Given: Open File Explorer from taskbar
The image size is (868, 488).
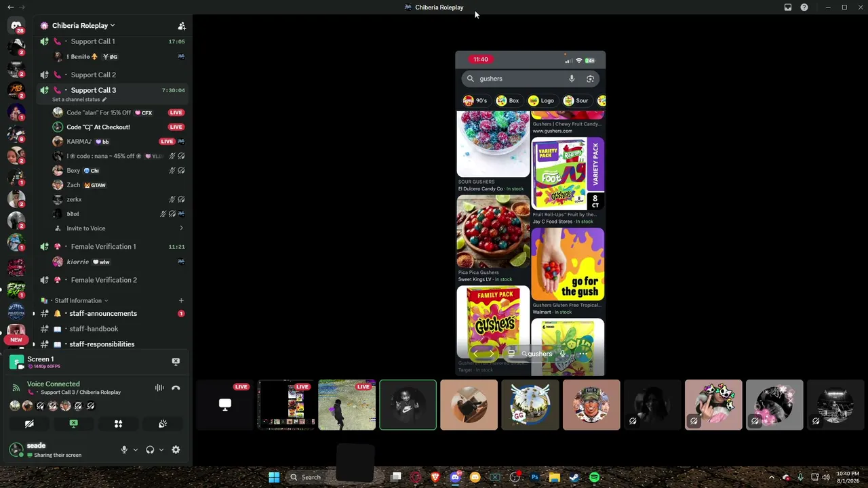Looking at the screenshot, I should (x=554, y=477).
